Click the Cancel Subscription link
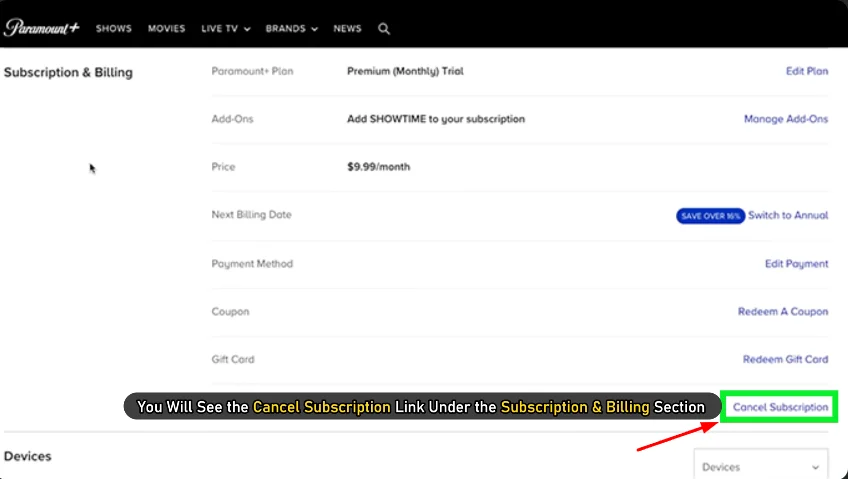 tap(780, 407)
